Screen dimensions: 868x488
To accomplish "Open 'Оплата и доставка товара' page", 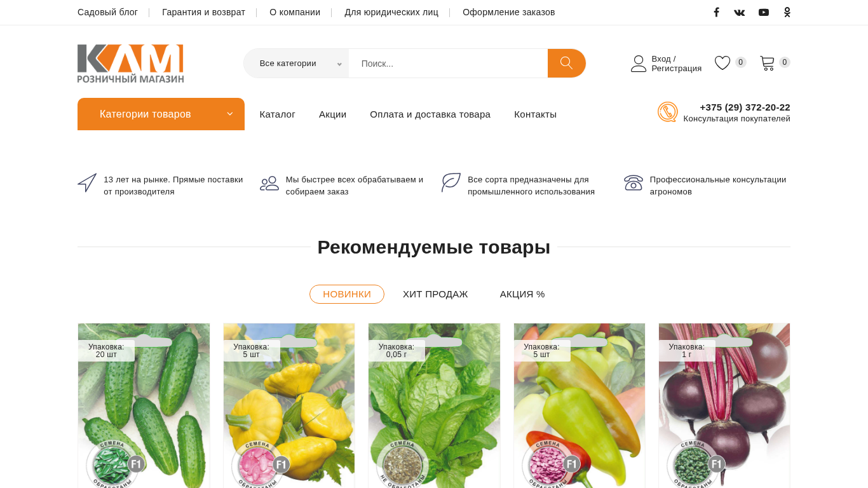I will [x=430, y=114].
